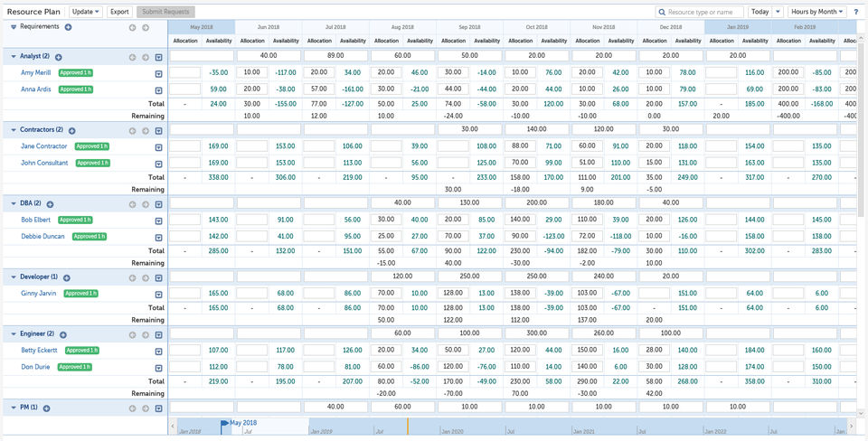The image size is (868, 441).
Task: Collapse the Contractors (2) group
Action: 14,130
